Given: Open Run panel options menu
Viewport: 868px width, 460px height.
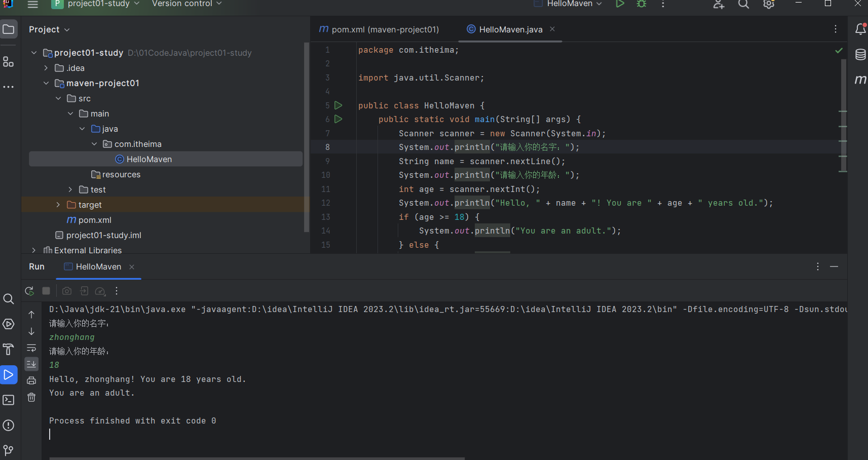Looking at the screenshot, I should click(818, 266).
